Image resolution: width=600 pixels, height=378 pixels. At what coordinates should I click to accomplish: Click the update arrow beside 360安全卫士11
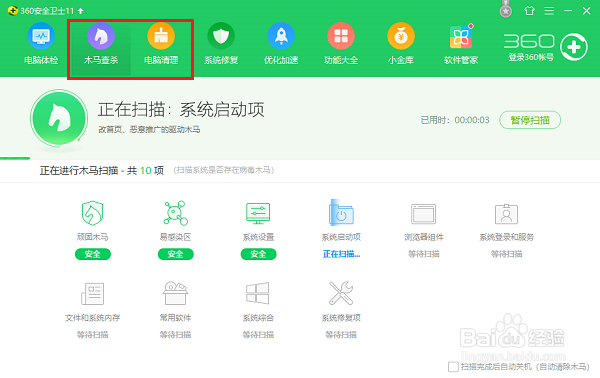(80, 11)
